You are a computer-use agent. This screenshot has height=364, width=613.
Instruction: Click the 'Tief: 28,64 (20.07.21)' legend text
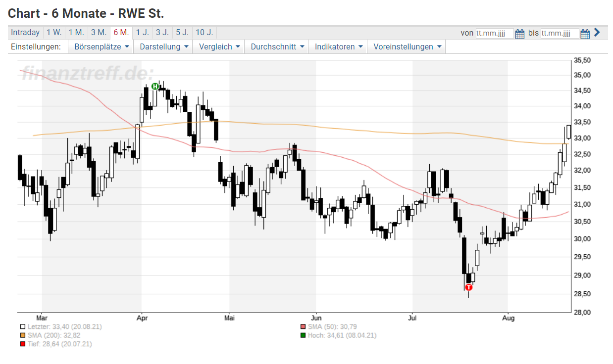pyautogui.click(x=59, y=344)
